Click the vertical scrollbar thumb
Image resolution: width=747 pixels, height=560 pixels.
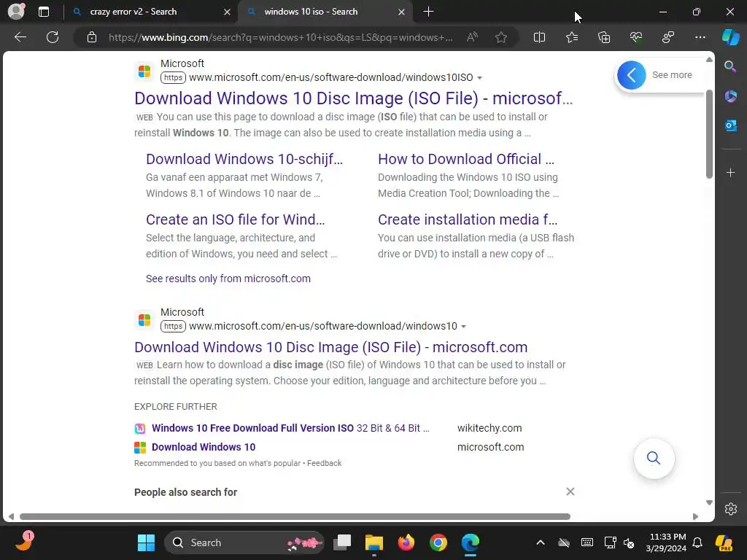(709, 134)
